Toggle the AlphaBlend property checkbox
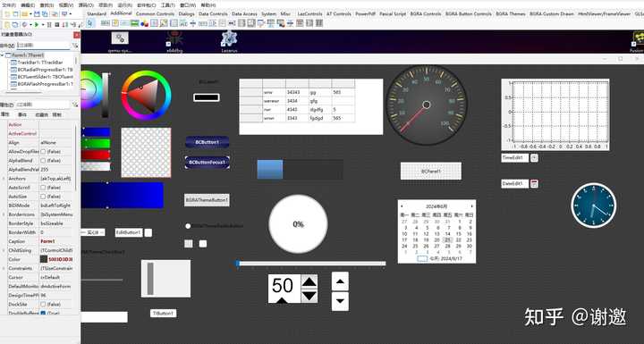 (43, 161)
